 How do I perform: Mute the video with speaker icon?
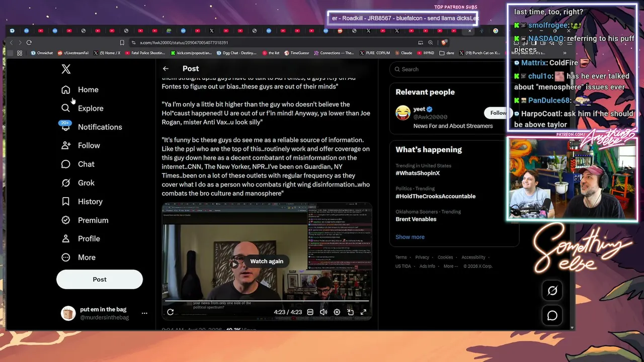(324, 312)
